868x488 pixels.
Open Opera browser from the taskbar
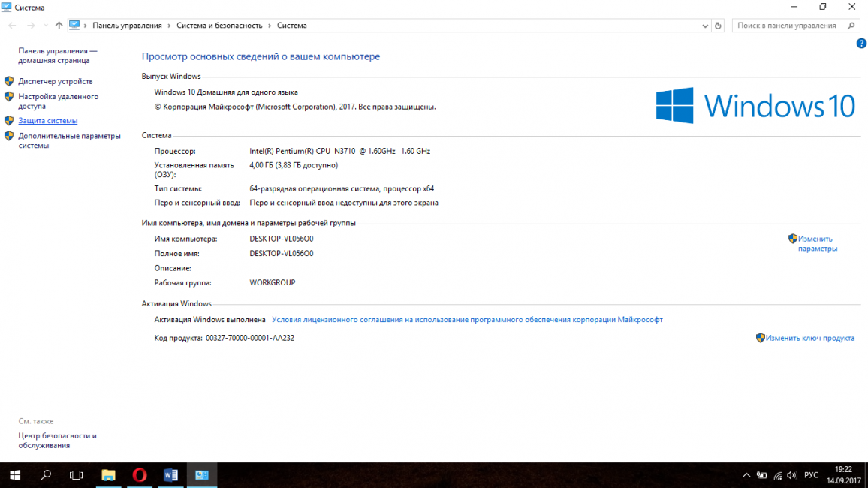[x=140, y=475]
